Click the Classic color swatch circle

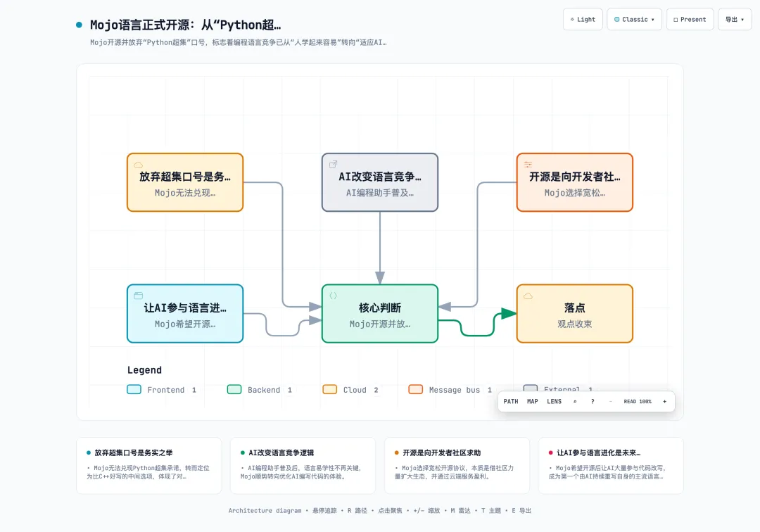616,20
